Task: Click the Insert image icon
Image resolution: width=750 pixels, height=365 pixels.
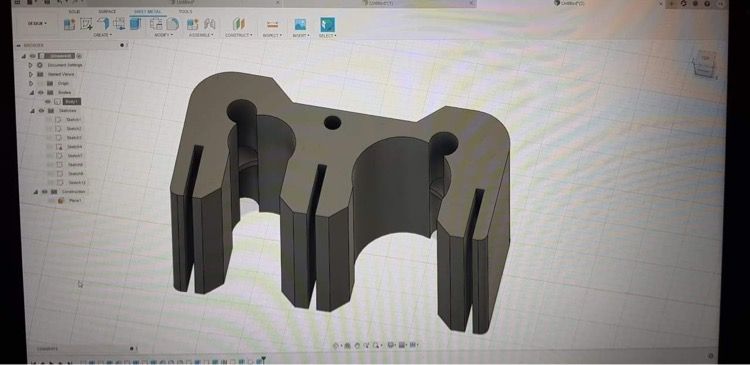Action: 300,24
